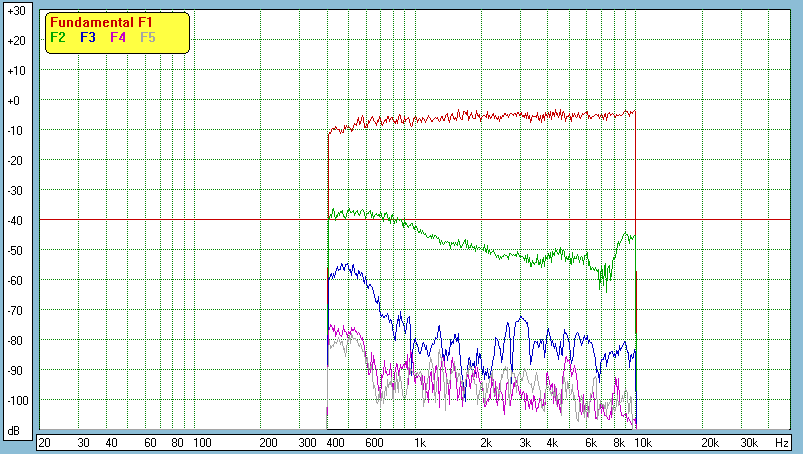
Task: Click the 200 mark on the frequency axis
Action: [268, 442]
